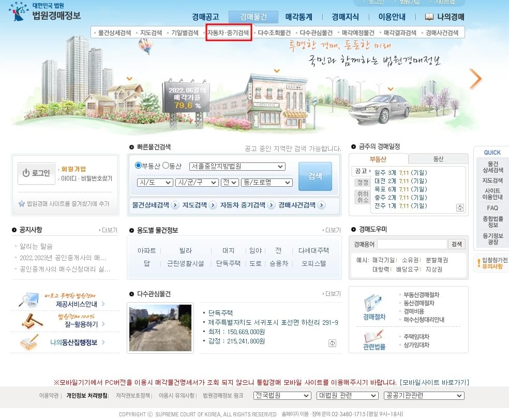This screenshot has width=509, height=420.
Task: Click the 법원경매정보 site logo
Action: (x=45, y=12)
